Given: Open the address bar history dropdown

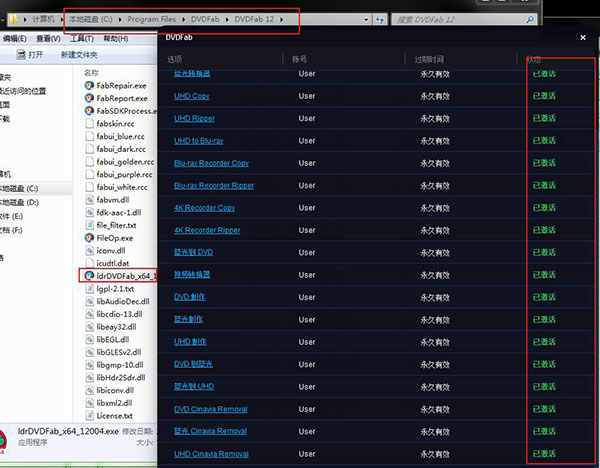Looking at the screenshot, I should (x=366, y=19).
